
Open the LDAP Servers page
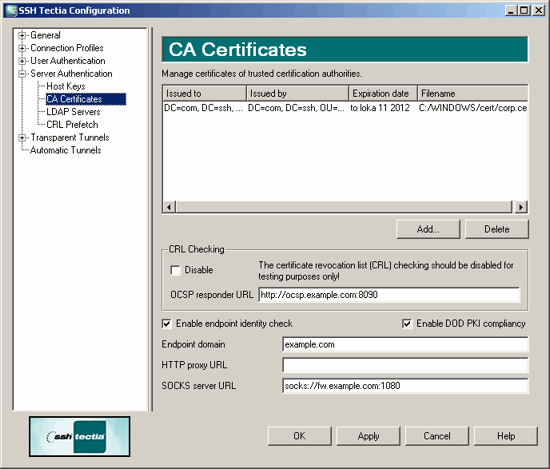[73, 112]
